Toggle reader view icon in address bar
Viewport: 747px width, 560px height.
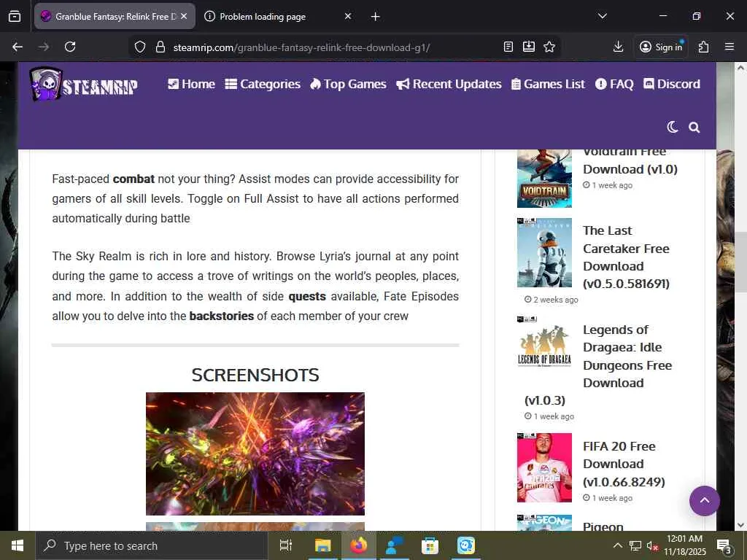508,47
